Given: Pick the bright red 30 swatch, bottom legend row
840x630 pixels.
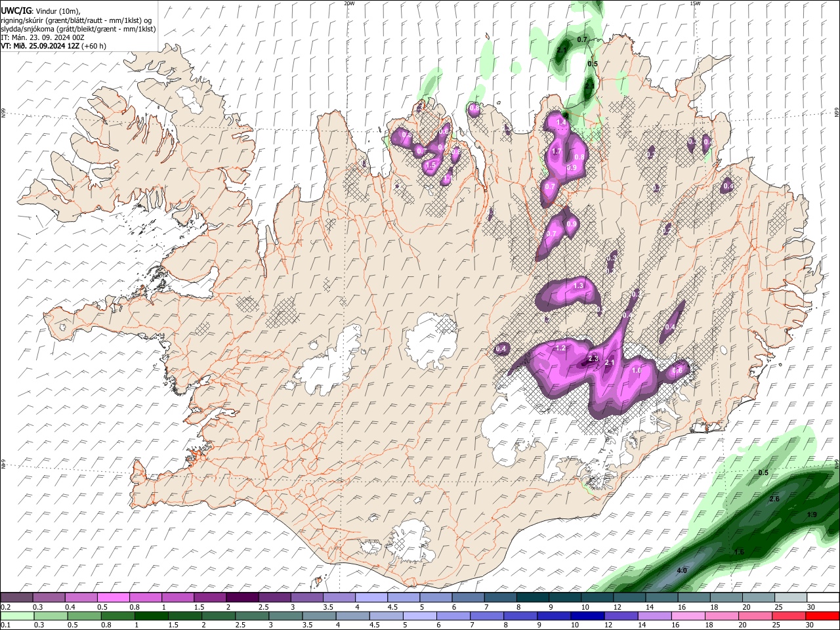Looking at the screenshot, I should 823,616.
